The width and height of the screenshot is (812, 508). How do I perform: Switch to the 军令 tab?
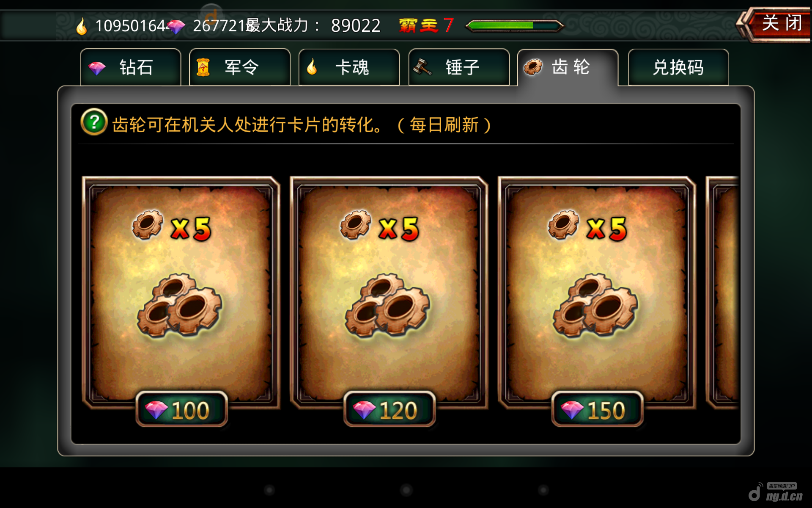coord(240,67)
